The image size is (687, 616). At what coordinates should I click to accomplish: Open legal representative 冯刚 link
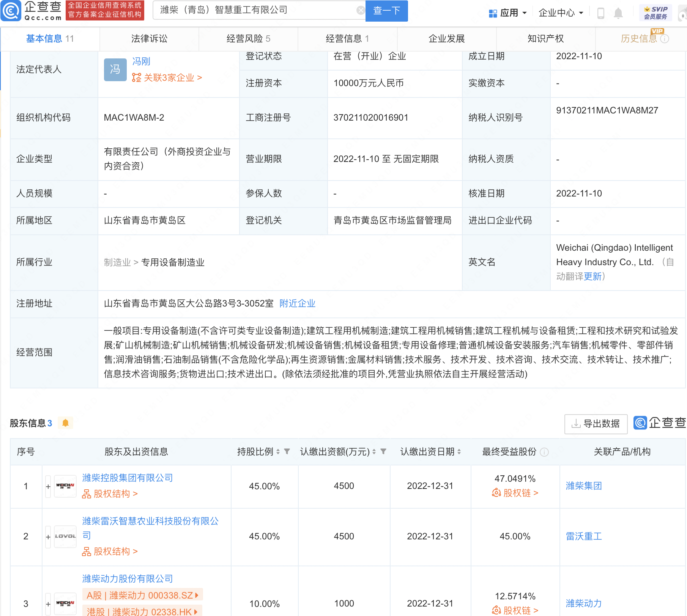(141, 61)
